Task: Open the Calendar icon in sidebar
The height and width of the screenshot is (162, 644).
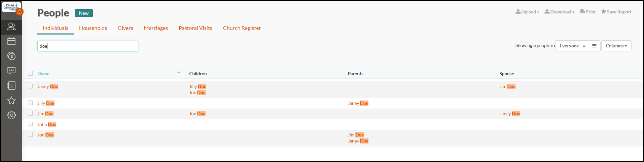Action: pos(11,41)
